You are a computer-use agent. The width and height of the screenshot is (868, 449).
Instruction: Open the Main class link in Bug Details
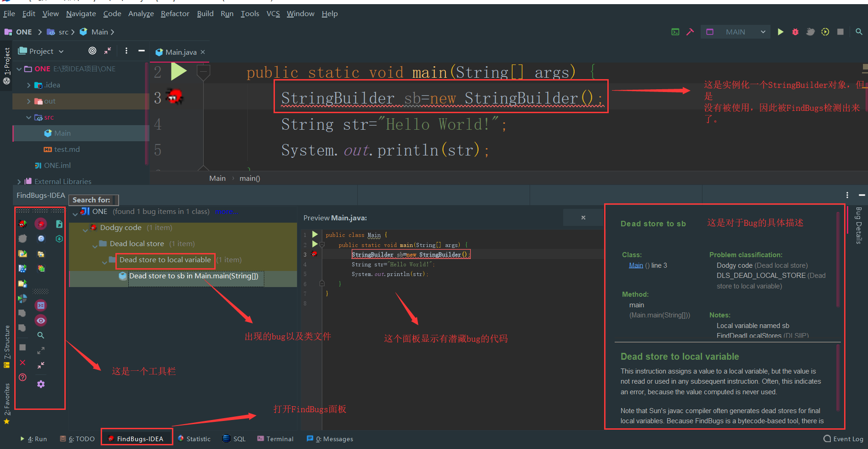click(x=635, y=265)
